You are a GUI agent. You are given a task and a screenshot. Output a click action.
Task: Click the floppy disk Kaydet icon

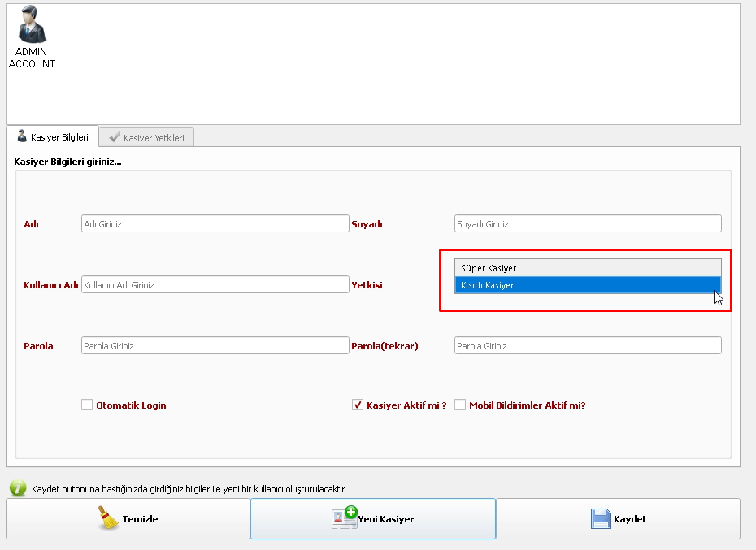[x=600, y=519]
